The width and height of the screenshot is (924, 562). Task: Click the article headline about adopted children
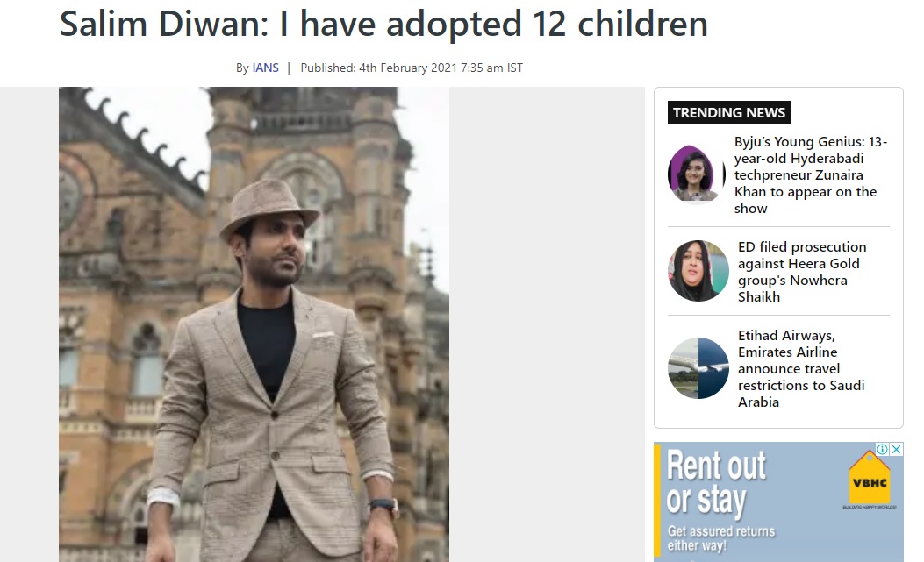383,25
